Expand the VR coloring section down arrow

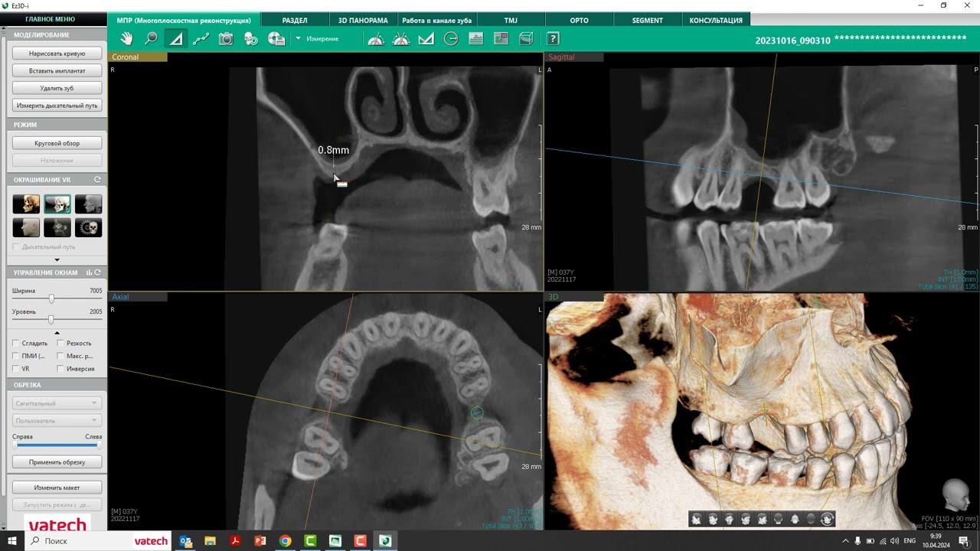click(x=57, y=259)
